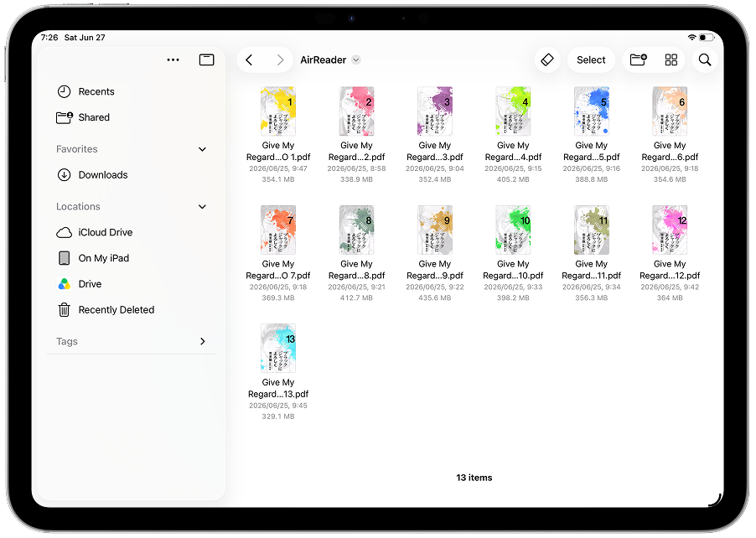Select file name 'Regard...5.pdf'

click(x=592, y=158)
